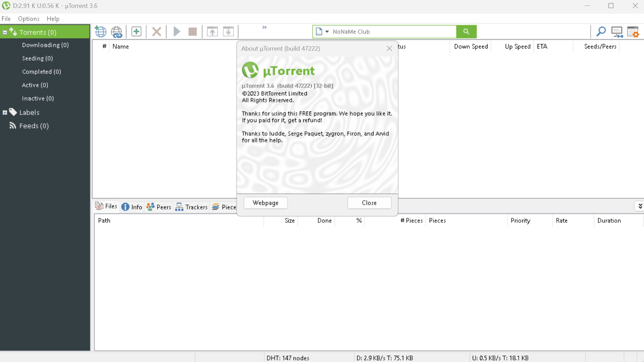This screenshot has height=362, width=644.
Task: Click Add Torrent from URL icon
Action: tap(117, 31)
